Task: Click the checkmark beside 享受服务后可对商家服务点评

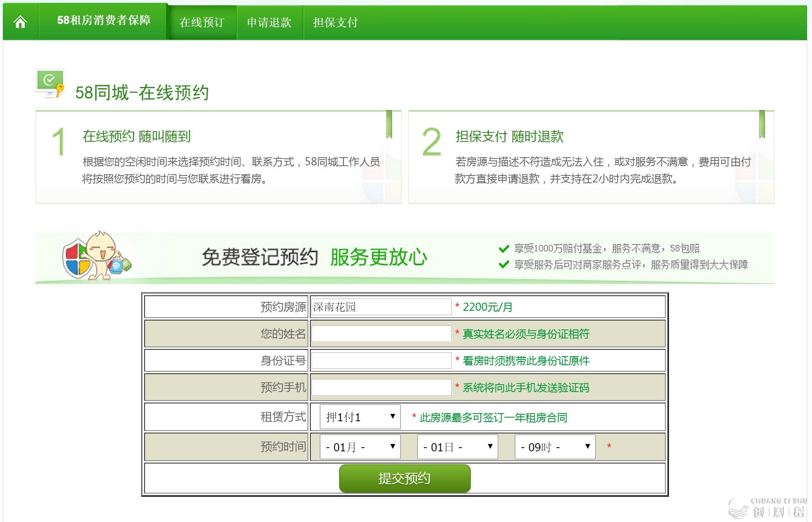Action: coord(504,265)
